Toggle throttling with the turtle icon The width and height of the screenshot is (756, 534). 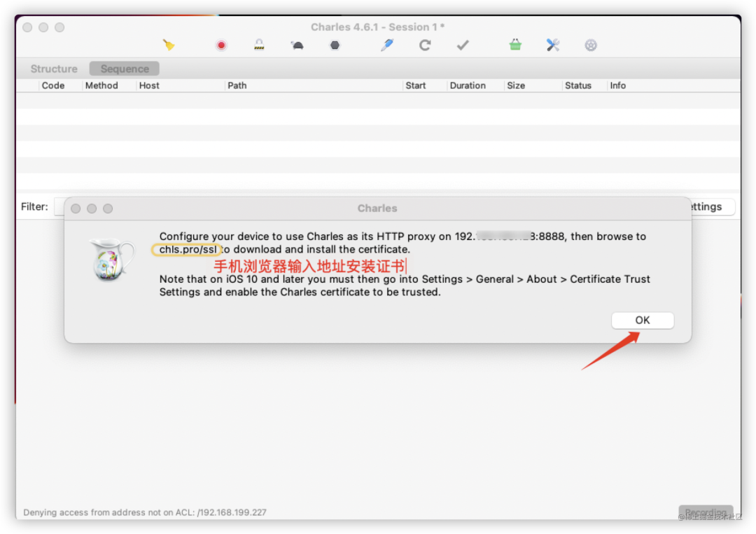click(297, 45)
